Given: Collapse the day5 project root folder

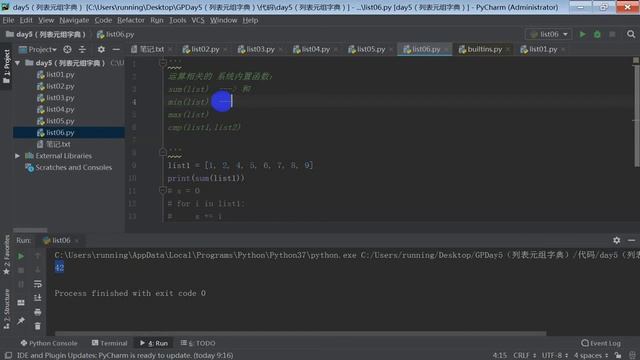Looking at the screenshot, I should [18, 63].
